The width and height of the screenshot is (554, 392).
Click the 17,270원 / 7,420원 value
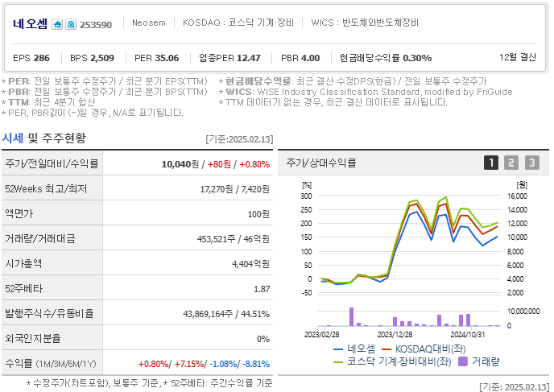[x=234, y=189]
